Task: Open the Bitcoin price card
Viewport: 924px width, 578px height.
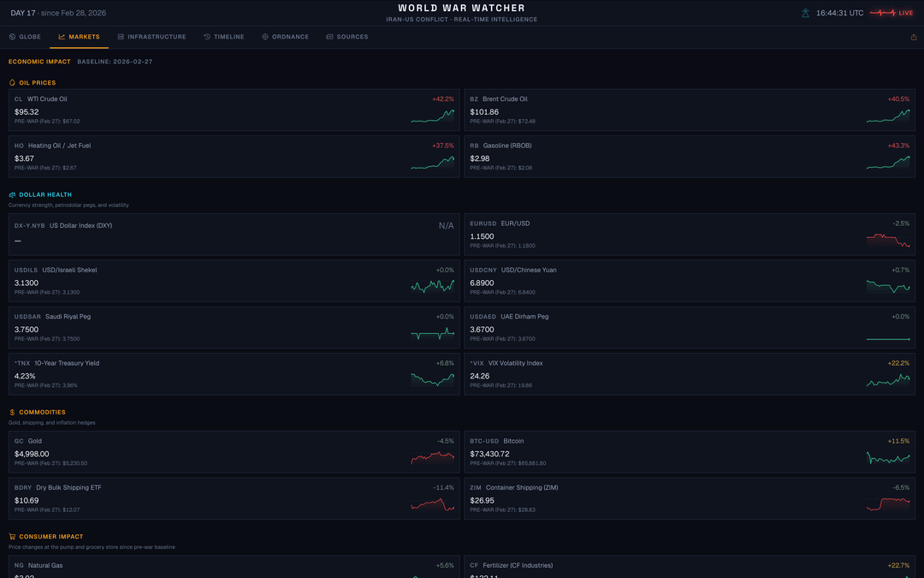Action: [689, 452]
